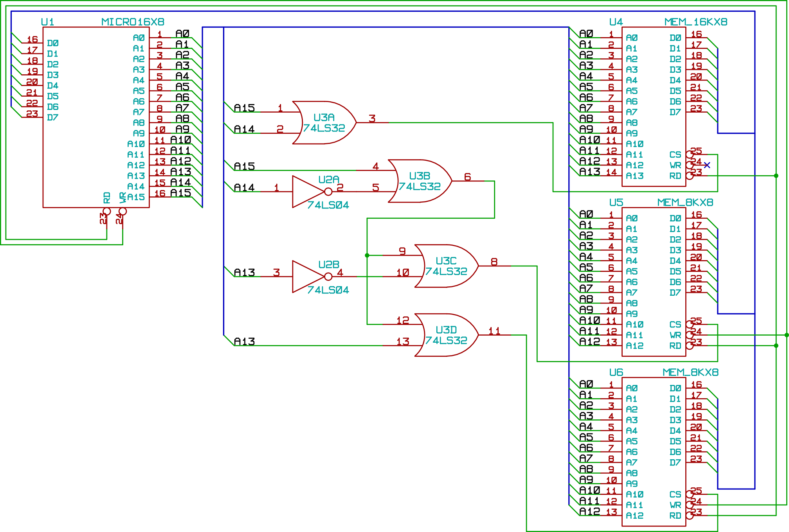Select the U3C 74LS32 OR gate

coord(446,266)
